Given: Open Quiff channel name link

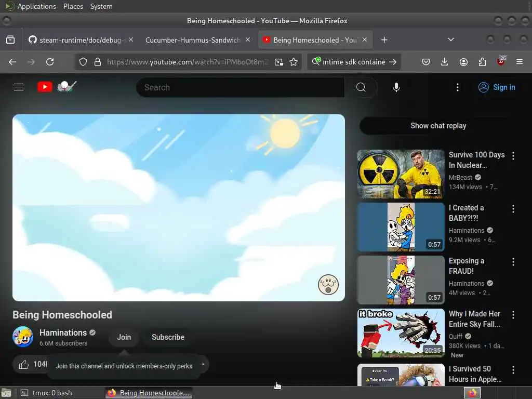Looking at the screenshot, I should point(455,336).
